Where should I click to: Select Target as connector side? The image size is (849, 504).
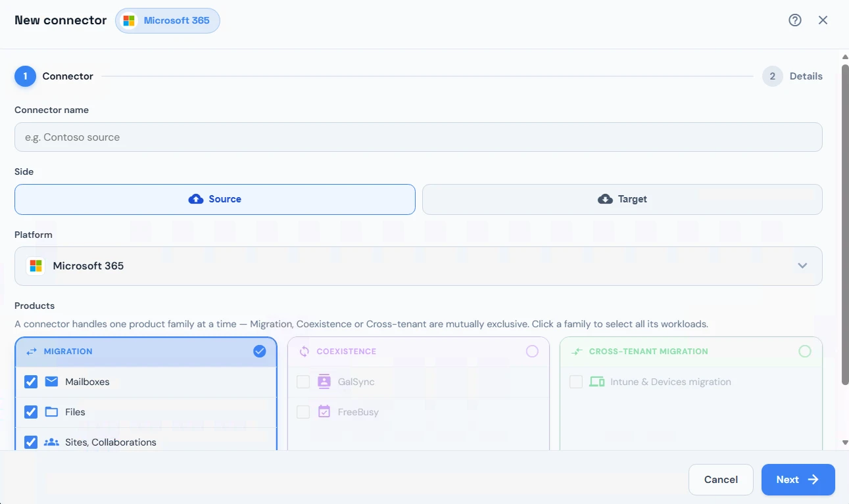(622, 199)
